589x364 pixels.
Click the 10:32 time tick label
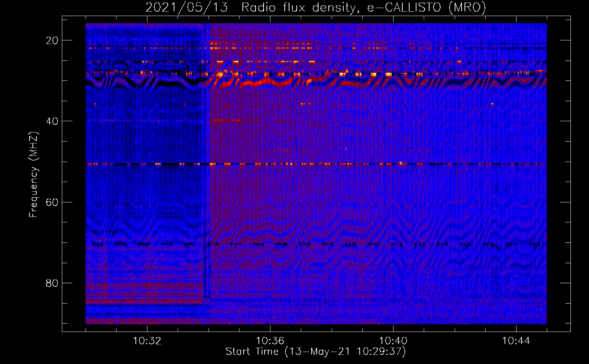click(147, 341)
